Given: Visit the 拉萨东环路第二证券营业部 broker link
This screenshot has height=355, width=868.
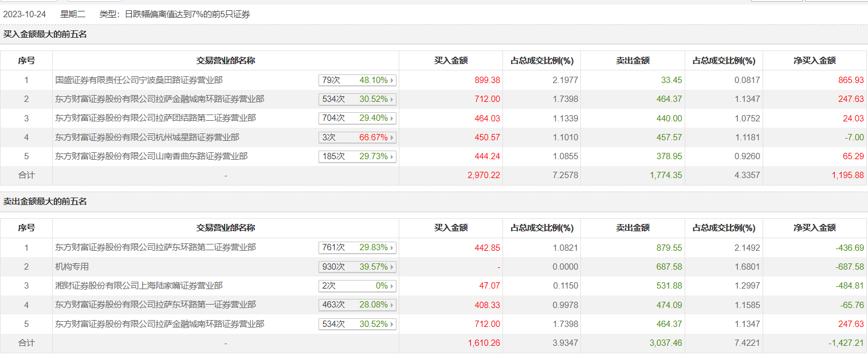Looking at the screenshot, I should coord(156,248).
